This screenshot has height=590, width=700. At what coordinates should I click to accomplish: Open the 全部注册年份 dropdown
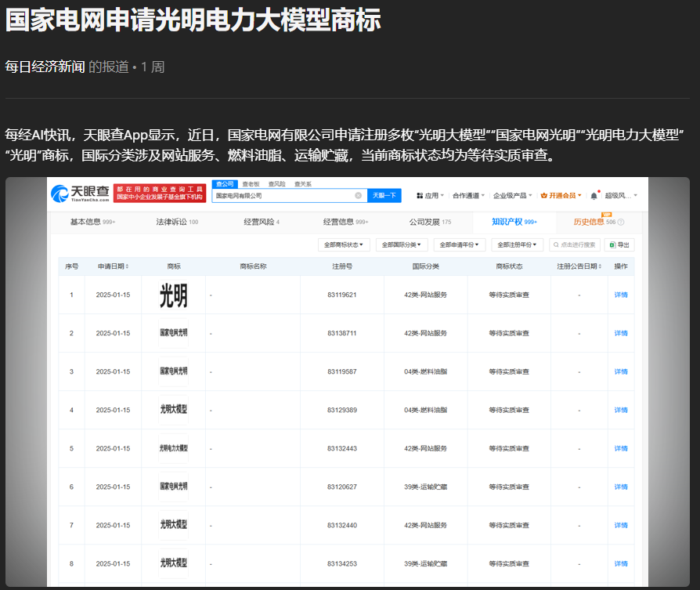pyautogui.click(x=518, y=244)
